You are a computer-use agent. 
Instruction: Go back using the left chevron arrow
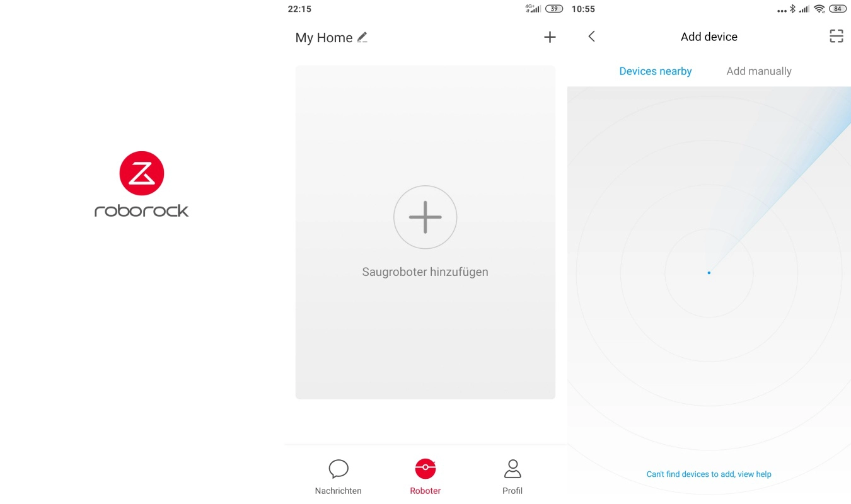click(x=591, y=37)
